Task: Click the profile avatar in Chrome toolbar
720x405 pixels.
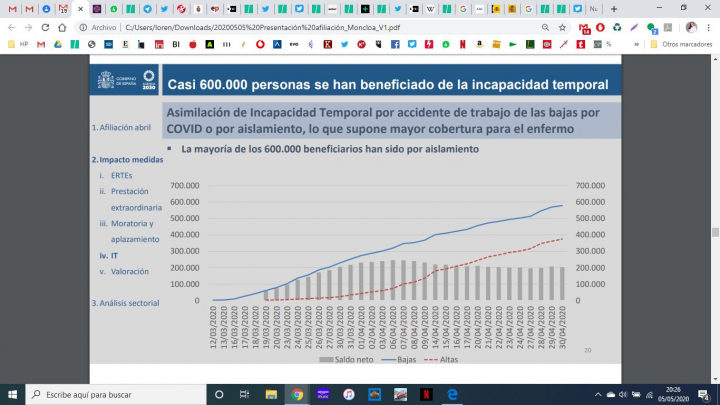Action: [x=691, y=28]
